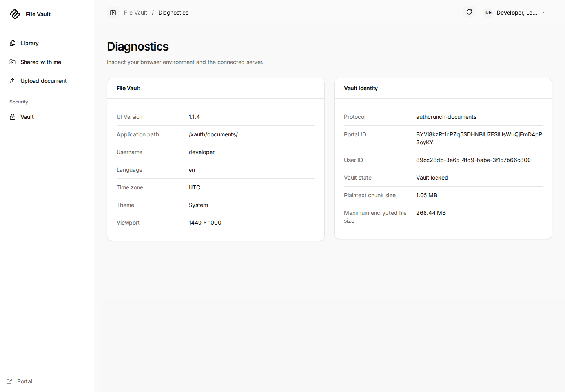Click the Shared with me icon
Screen dimensions: 565x392
[x=13, y=62]
